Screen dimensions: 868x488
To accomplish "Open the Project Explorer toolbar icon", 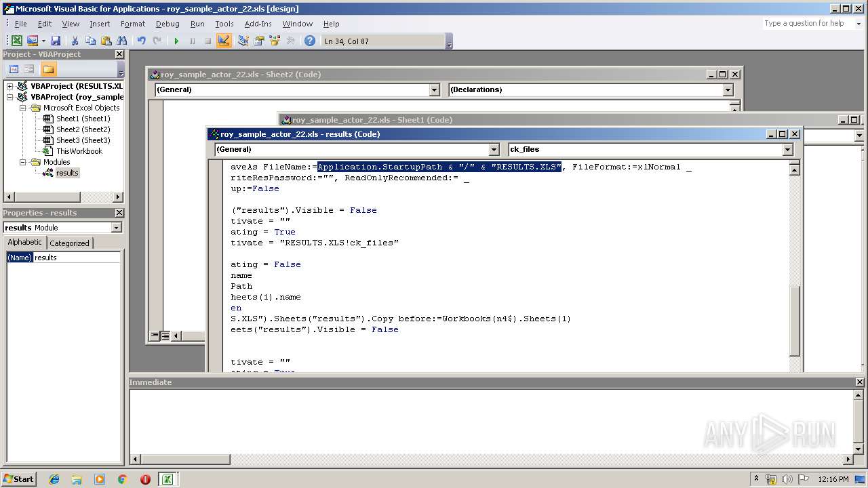I will click(x=243, y=41).
